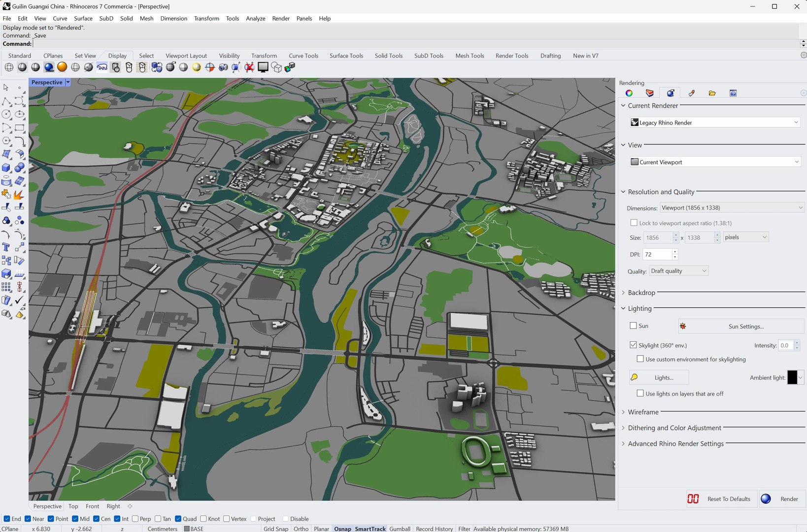Switch to the Mesh Tools toolbar tab
Viewport: 807px width, 532px height.
(470, 56)
